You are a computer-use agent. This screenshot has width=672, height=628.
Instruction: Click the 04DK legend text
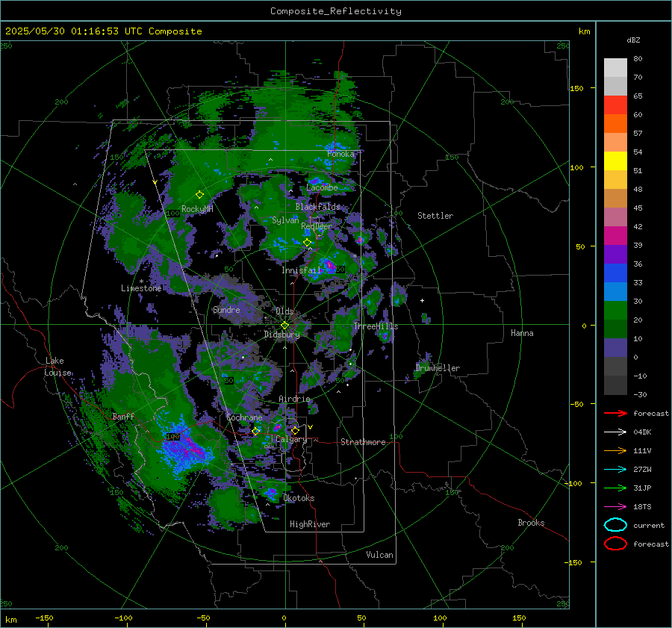(x=642, y=432)
